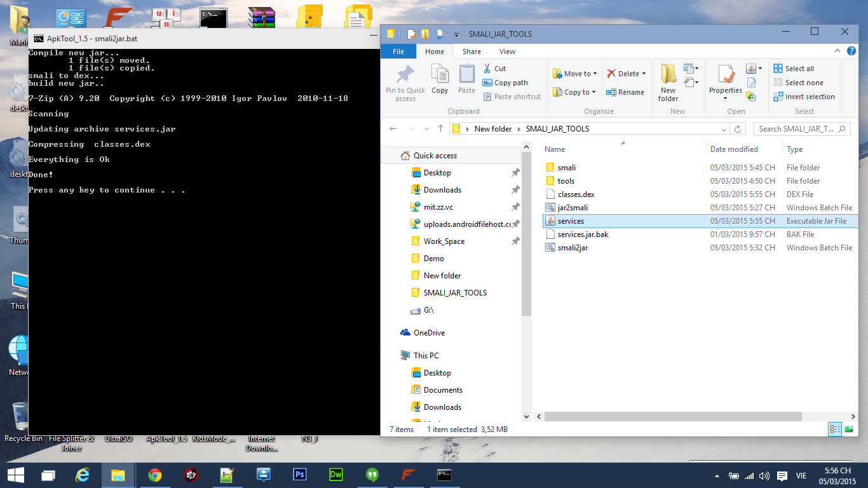Click the Paste icon in the ribbon
868x488 pixels.
tap(466, 79)
